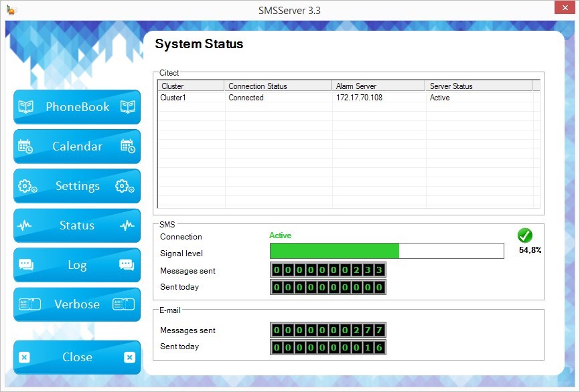Viewport: 580px width, 392px height.
Task: Click the X icon left of Close
Action: [x=25, y=357]
